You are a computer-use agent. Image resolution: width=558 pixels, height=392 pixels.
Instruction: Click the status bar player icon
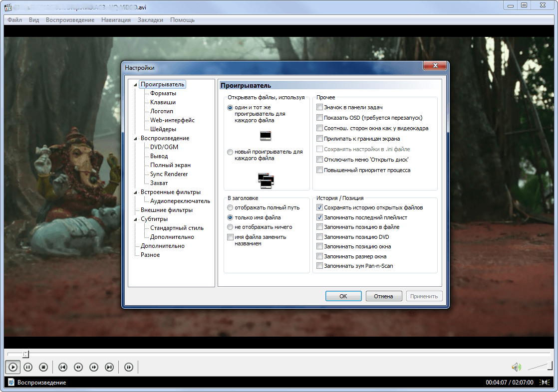pos(11,383)
